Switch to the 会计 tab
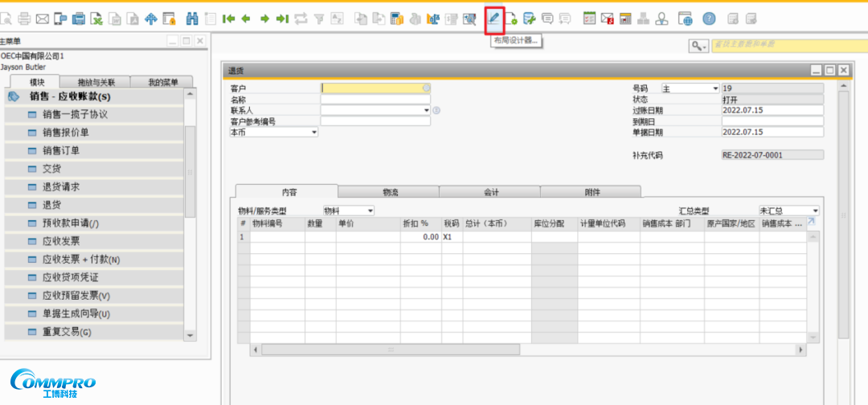 490,192
